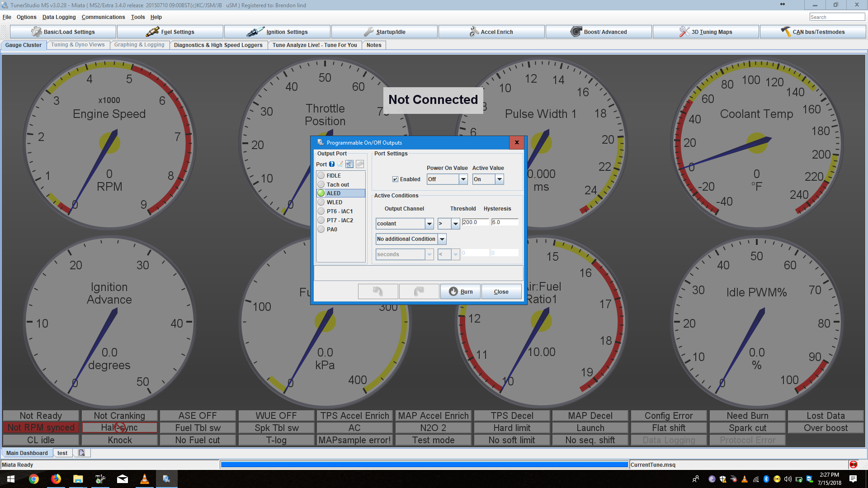Click the connection status icon in status bar
Image resolution: width=868 pixels, height=488 pixels.
[x=853, y=465]
